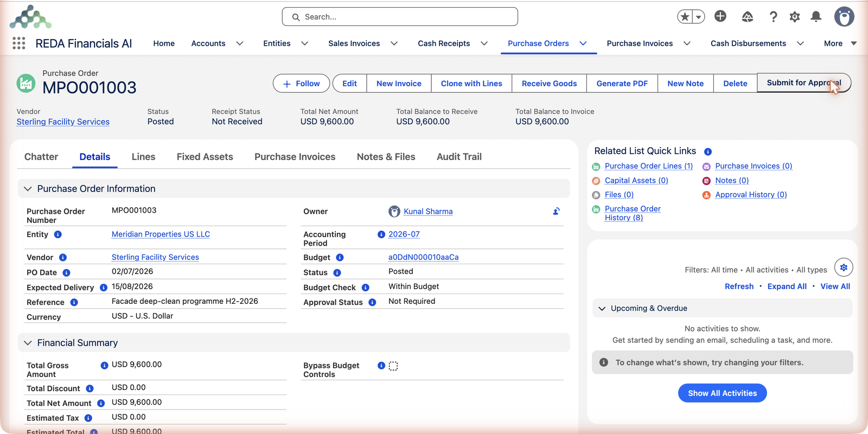868x434 pixels.
Task: Show the Entity field info tooltip
Action: 58,234
